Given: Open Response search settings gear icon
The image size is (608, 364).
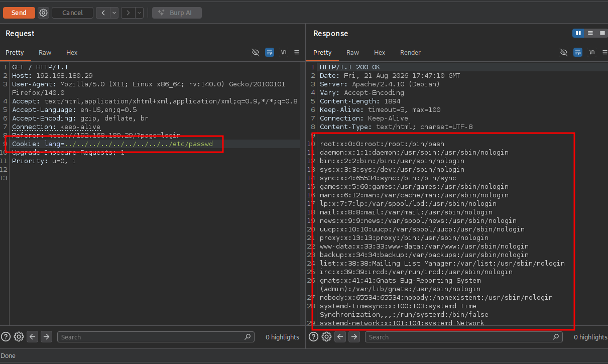Looking at the screenshot, I should click(x=327, y=337).
